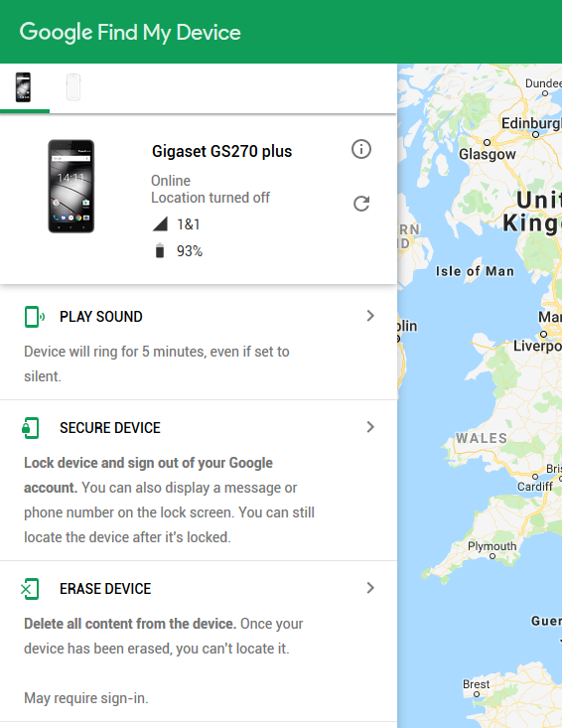This screenshot has height=728, width=562.
Task: Switch to the second white phone tab
Action: [x=73, y=86]
